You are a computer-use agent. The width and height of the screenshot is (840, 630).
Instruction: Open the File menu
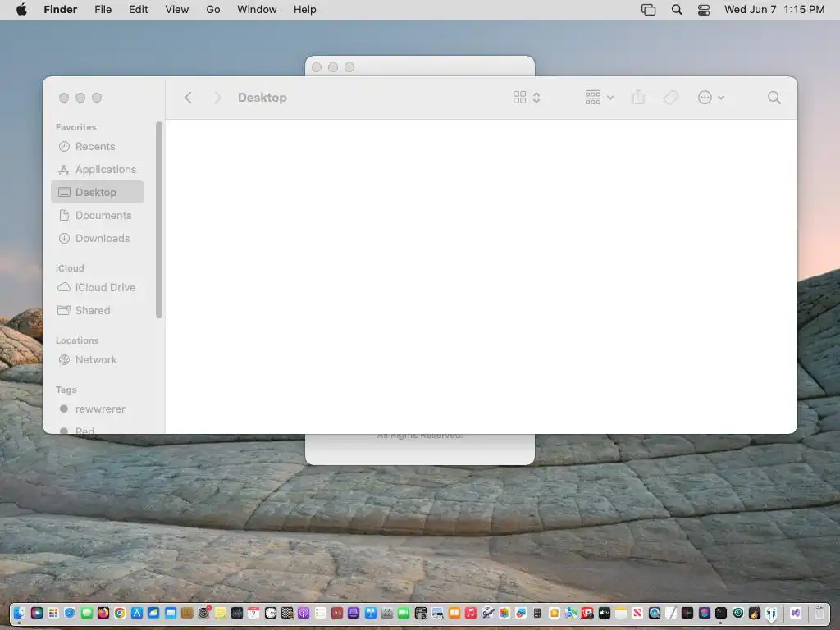(x=103, y=10)
